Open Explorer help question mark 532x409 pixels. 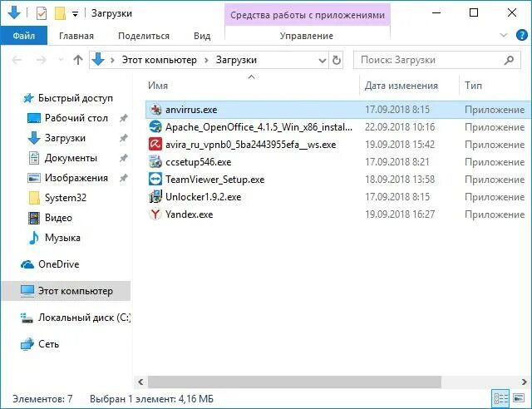[x=521, y=35]
